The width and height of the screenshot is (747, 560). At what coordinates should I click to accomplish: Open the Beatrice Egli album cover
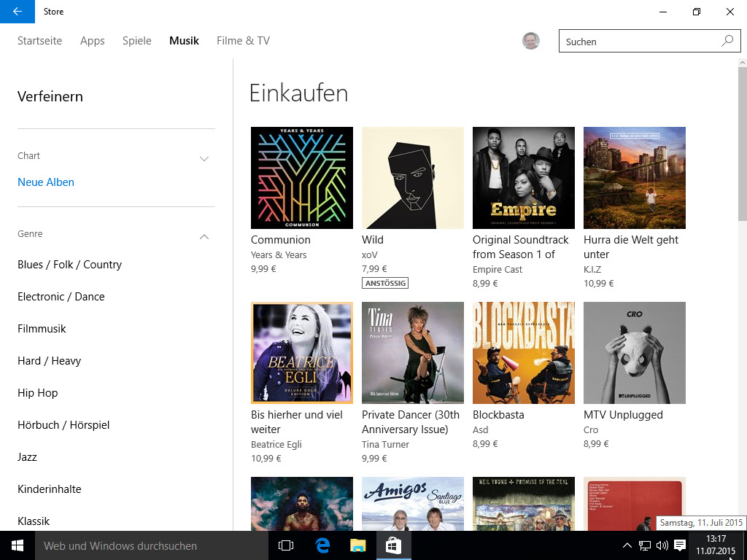pyautogui.click(x=302, y=353)
